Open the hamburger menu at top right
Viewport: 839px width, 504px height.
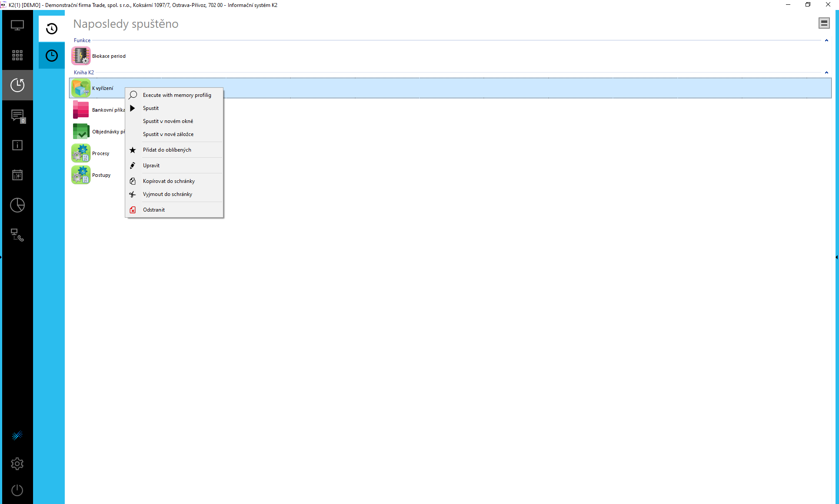coord(824,23)
